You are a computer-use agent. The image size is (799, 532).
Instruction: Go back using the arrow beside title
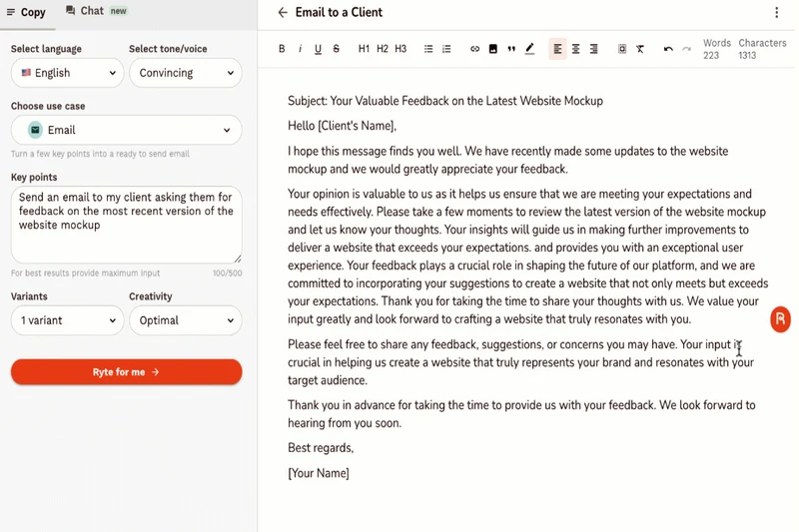(x=283, y=13)
